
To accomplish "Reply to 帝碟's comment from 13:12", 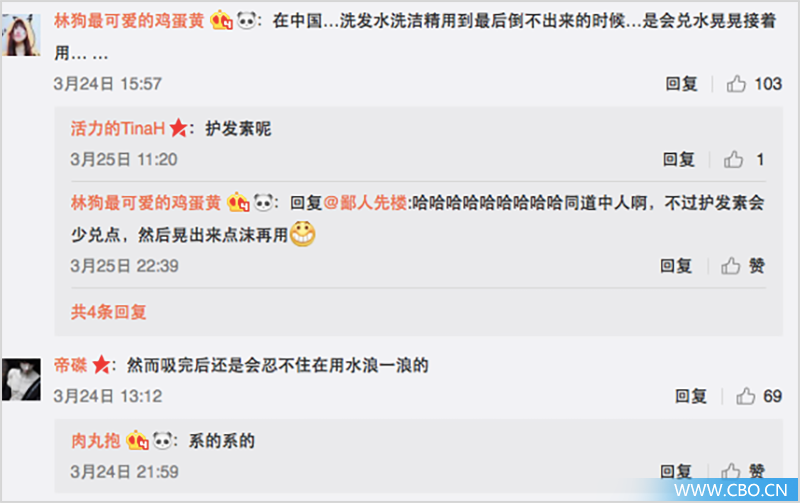I will coord(691,396).
